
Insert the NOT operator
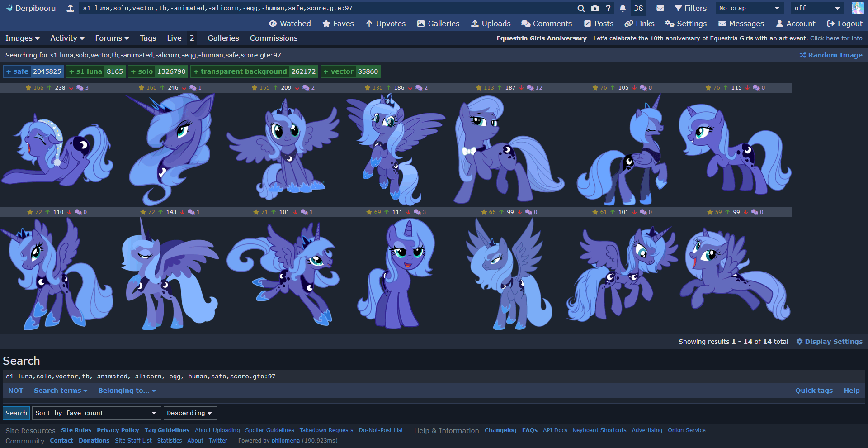[x=15, y=391]
